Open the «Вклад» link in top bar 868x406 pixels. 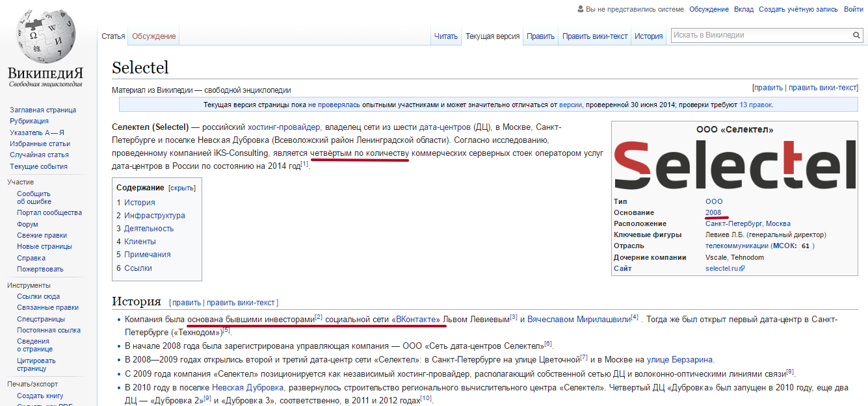pos(744,9)
